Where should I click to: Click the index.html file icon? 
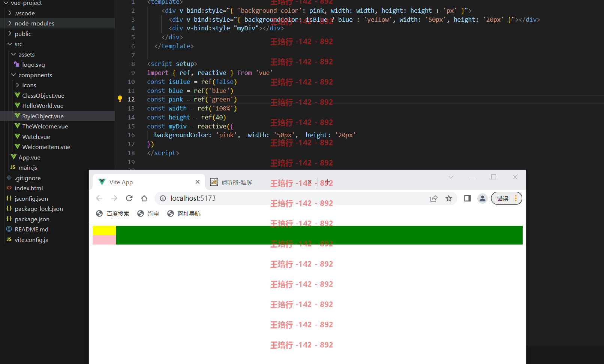click(9, 188)
